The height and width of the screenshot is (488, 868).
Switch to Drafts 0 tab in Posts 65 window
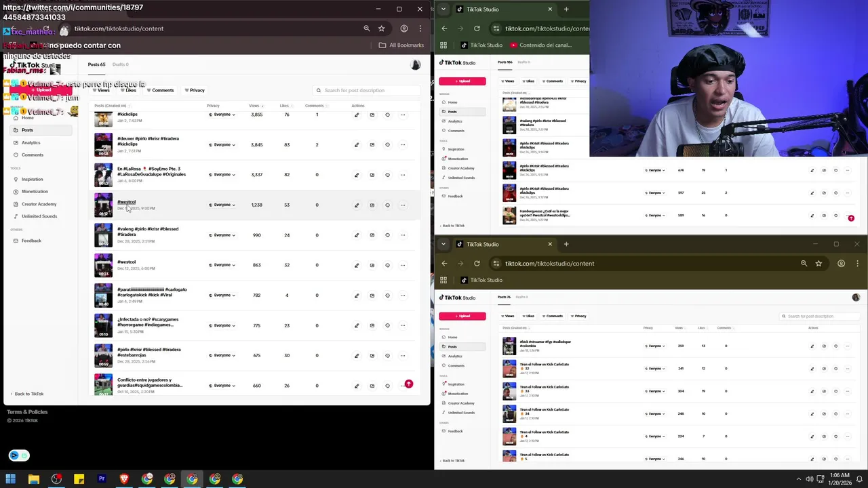click(x=121, y=64)
